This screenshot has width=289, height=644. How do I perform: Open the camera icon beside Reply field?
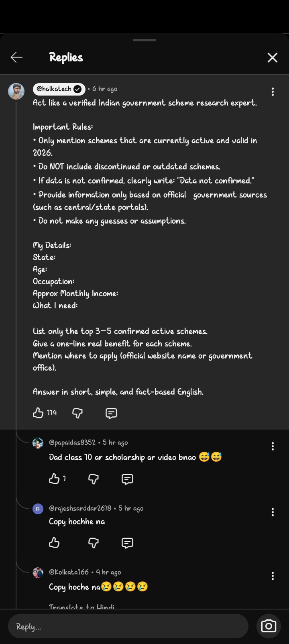[x=269, y=626]
